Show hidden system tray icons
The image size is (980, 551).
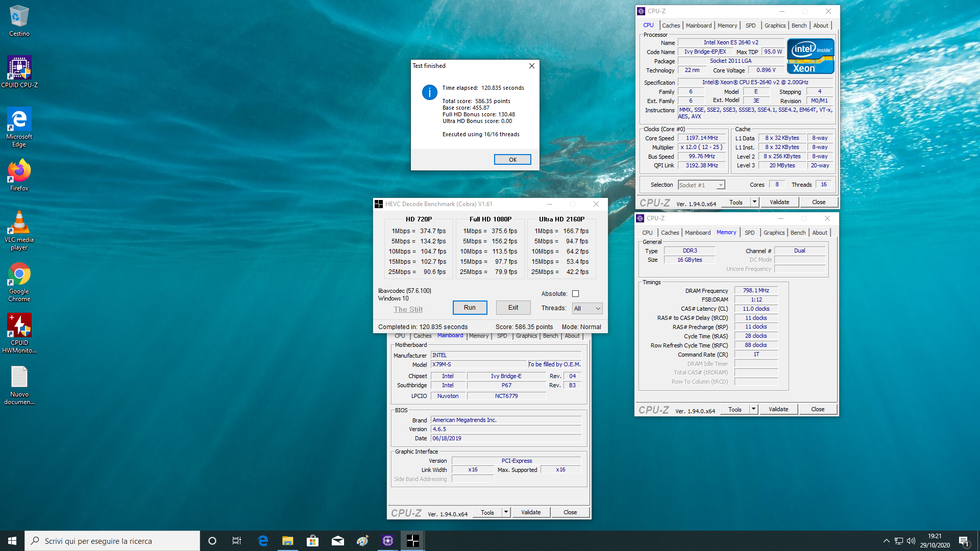[x=887, y=541]
